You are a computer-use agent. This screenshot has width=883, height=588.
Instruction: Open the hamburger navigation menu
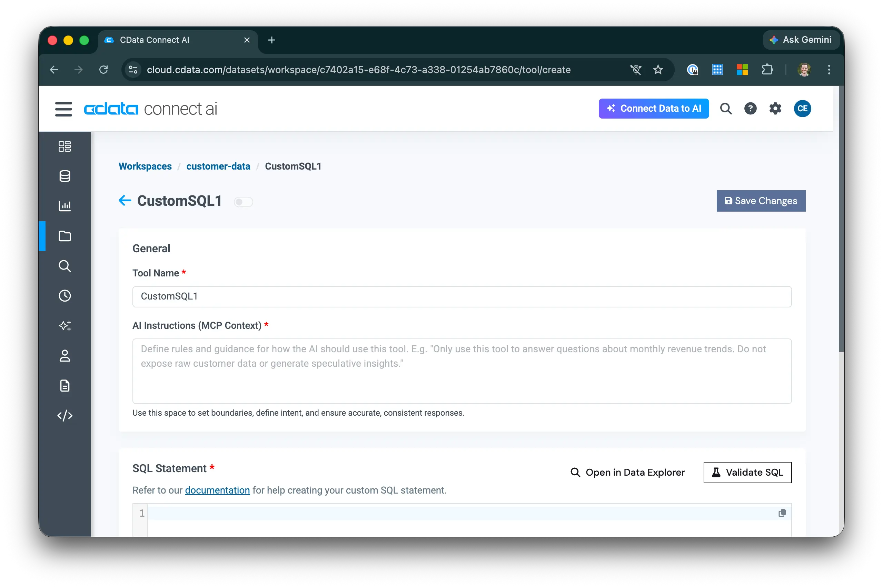(63, 109)
